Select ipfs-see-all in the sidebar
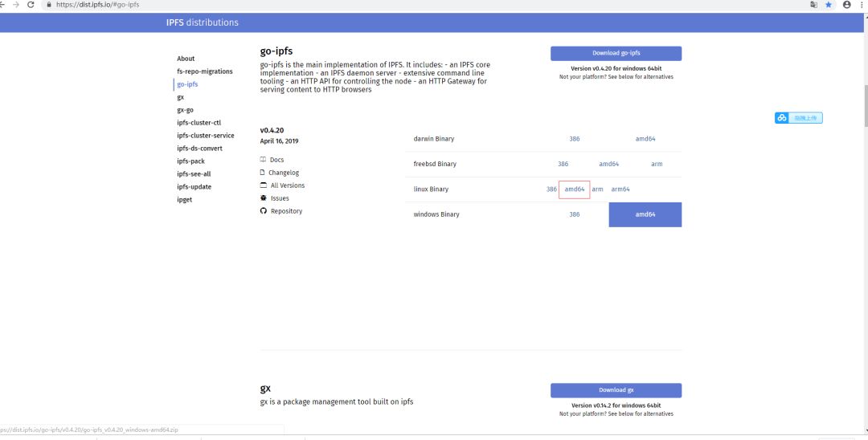 pyautogui.click(x=194, y=174)
